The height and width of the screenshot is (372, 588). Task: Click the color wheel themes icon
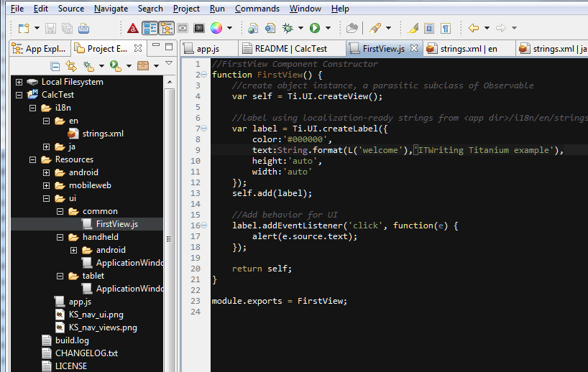[x=216, y=28]
